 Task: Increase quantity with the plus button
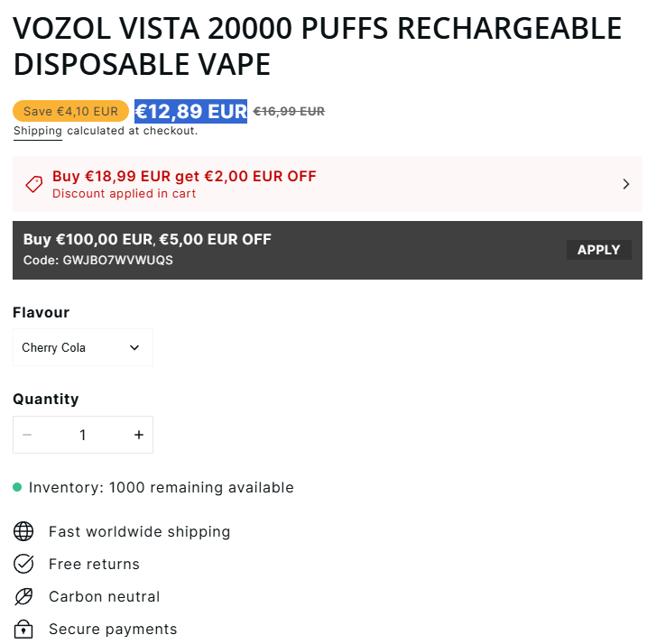[x=139, y=435]
